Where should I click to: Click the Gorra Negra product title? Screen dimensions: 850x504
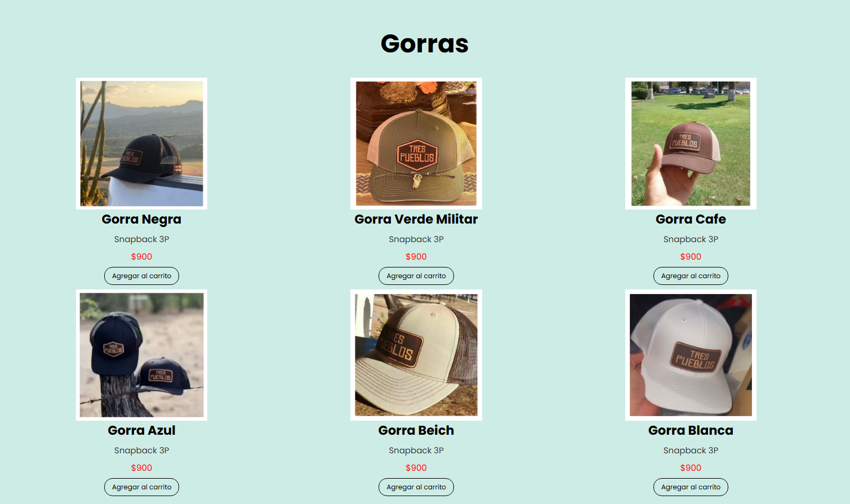(141, 220)
